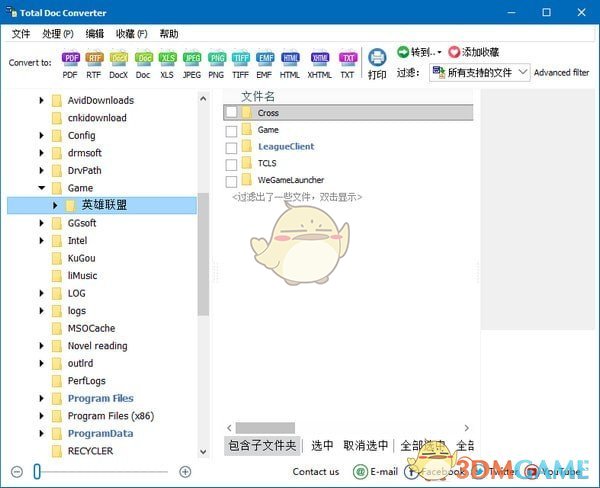Click the HTML format icon
600x488 pixels.
click(290, 59)
